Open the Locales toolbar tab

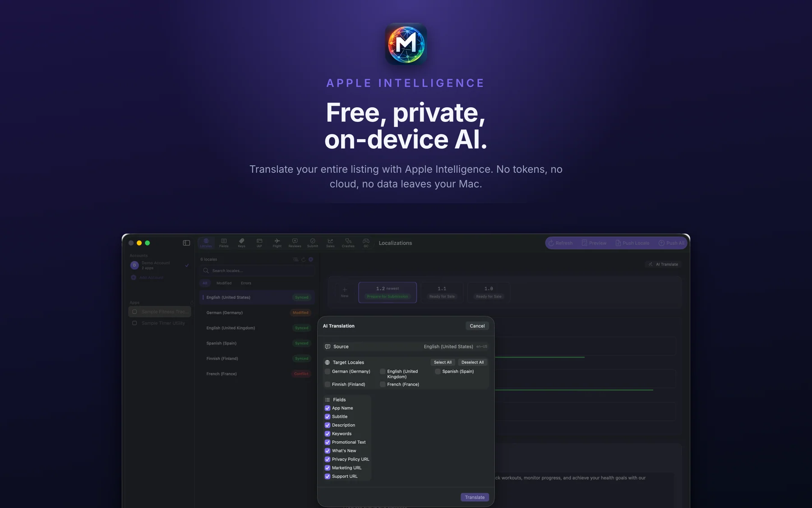206,243
